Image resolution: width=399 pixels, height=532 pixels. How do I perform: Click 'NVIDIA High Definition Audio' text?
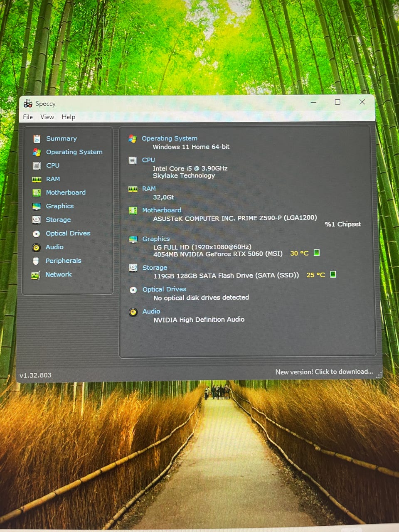coord(199,320)
